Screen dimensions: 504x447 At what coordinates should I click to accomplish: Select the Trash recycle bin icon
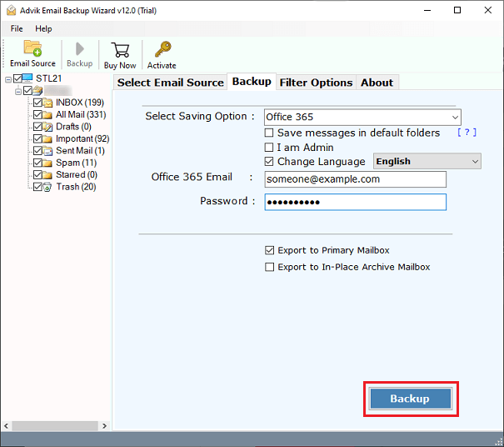tap(47, 187)
